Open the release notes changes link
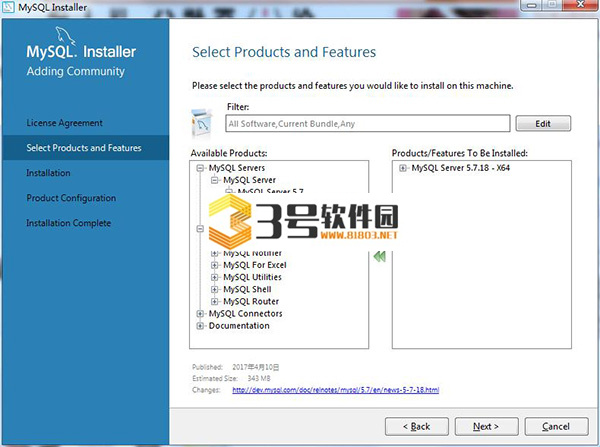 [x=336, y=390]
